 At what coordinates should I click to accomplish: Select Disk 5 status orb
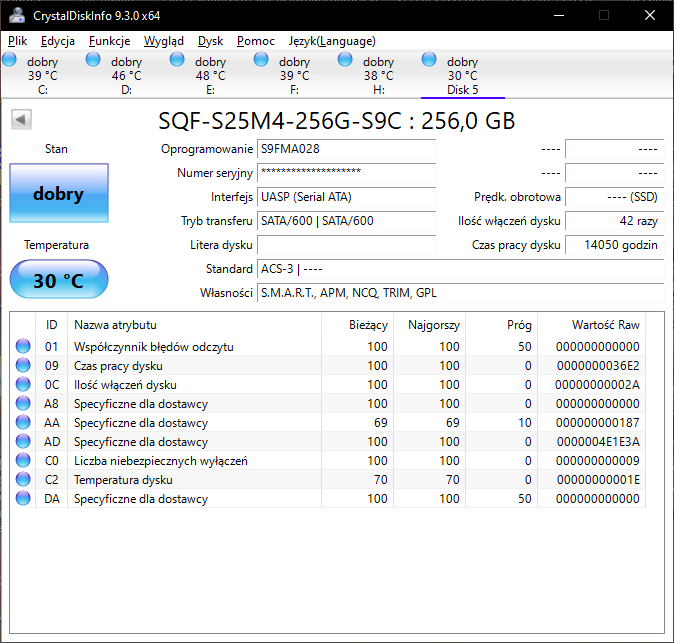[429, 60]
